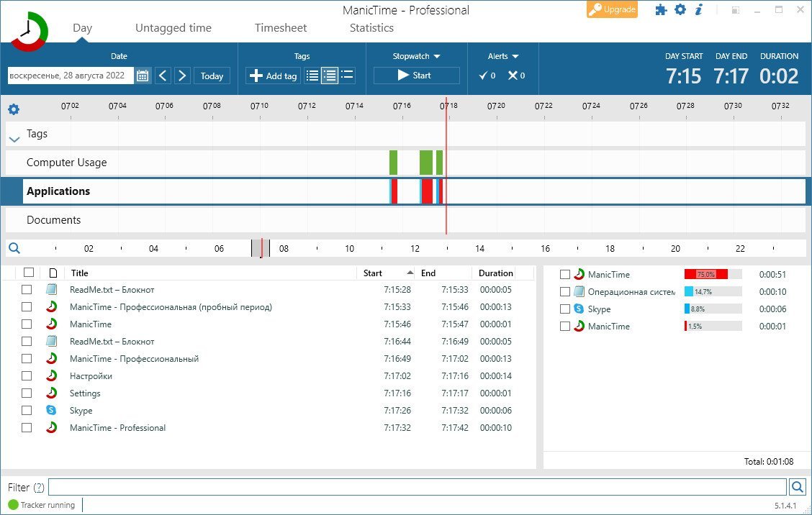The image size is (812, 515).
Task: Tick the select-all checkbox in list header
Action: (x=29, y=273)
